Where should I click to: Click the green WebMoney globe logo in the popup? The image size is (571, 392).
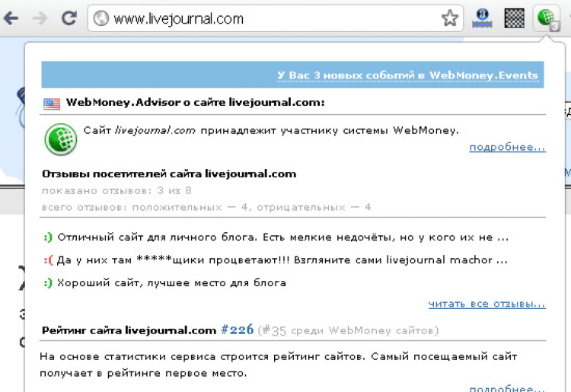[61, 139]
